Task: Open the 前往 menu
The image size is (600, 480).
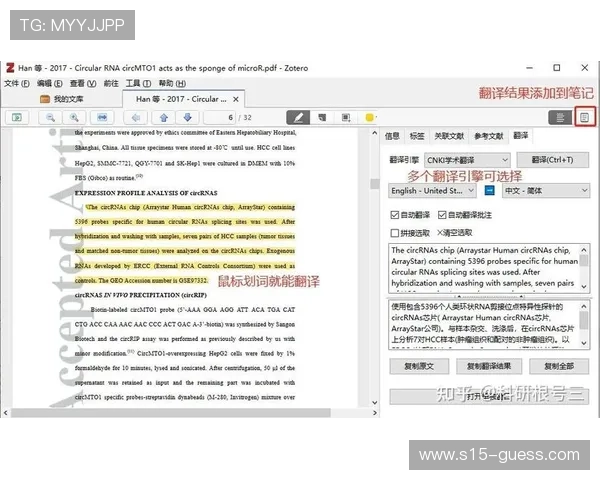Action: click(x=111, y=83)
